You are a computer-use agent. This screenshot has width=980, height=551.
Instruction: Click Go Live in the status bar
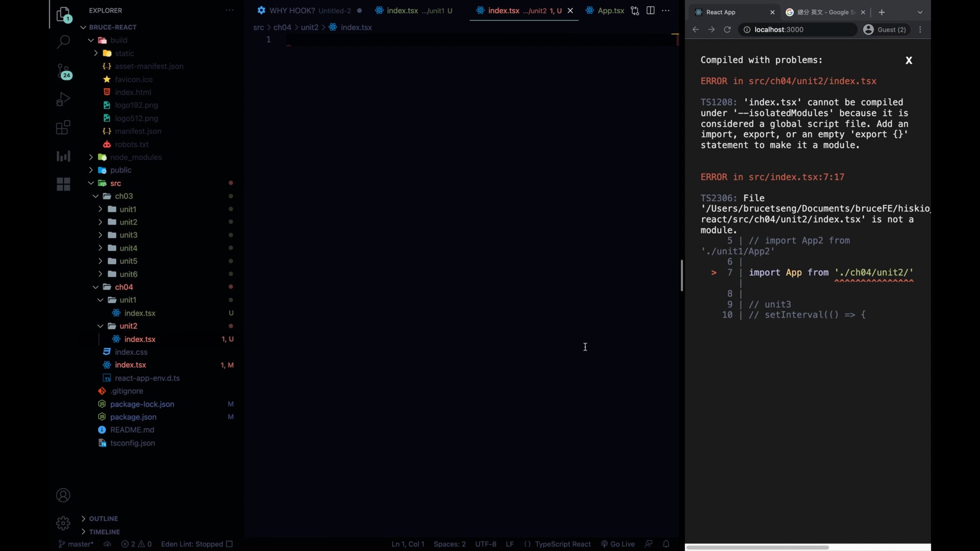tap(618, 544)
